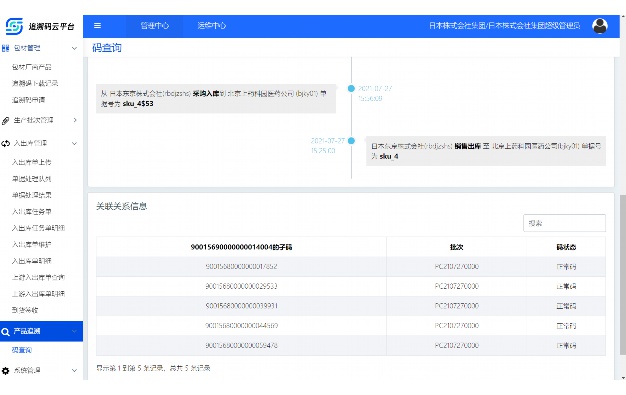This screenshot has width=626, height=395.
Task: Click the 入出库管理 cycle arrows icon
Action: [x=6, y=143]
